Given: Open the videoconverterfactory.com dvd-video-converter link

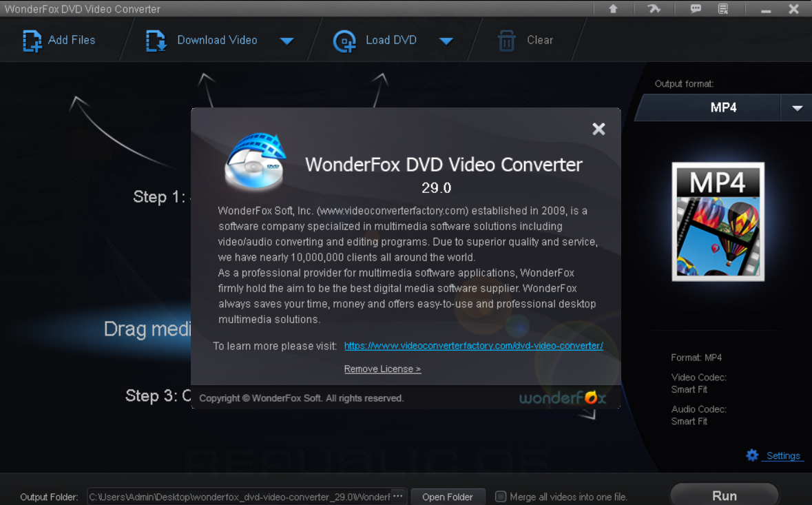Looking at the screenshot, I should point(473,345).
